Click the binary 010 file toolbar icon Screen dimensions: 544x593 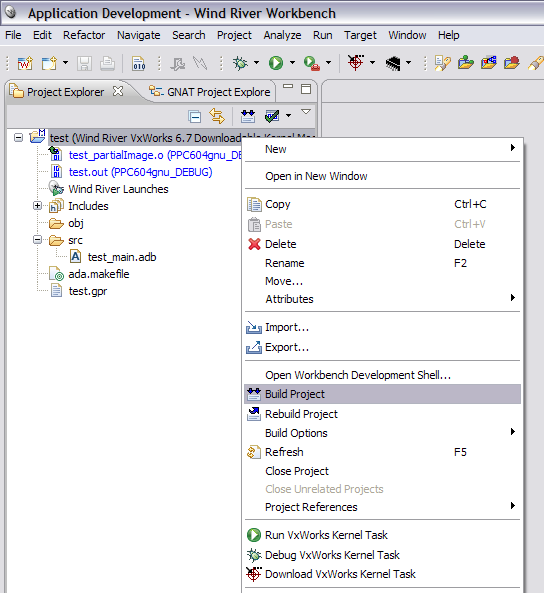click(x=138, y=63)
